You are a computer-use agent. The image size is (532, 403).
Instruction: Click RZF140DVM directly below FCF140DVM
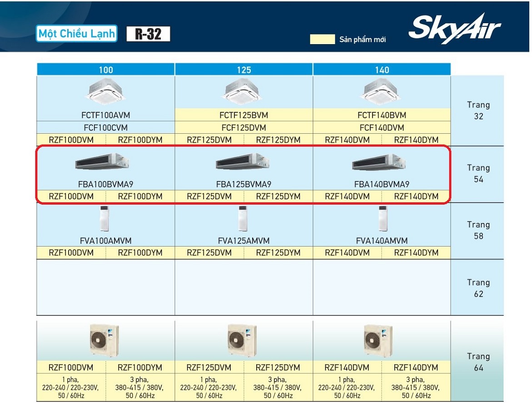coord(347,140)
